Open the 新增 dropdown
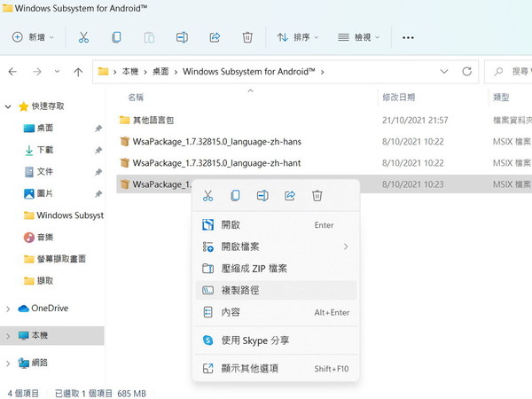 pyautogui.click(x=33, y=37)
